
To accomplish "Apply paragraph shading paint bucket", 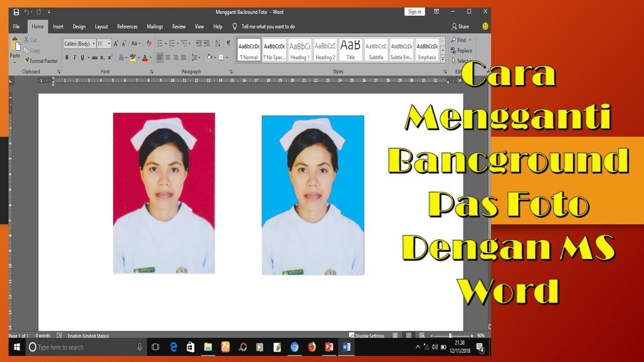I will point(209,58).
